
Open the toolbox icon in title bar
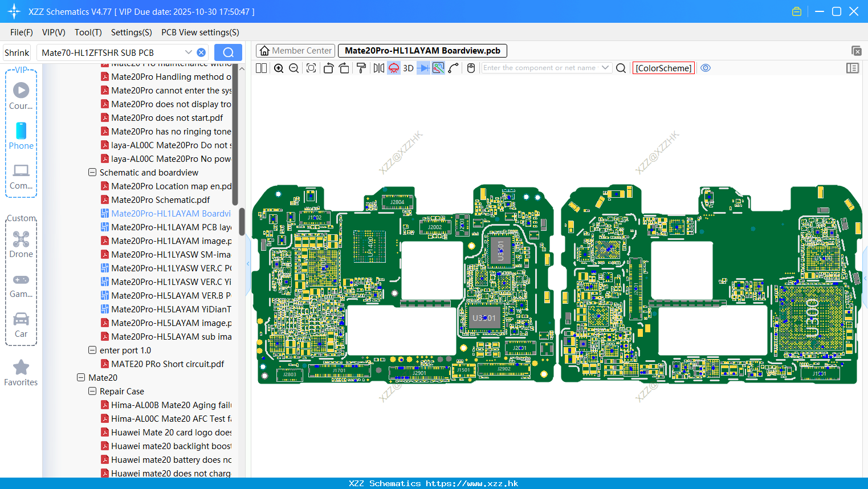(x=797, y=11)
